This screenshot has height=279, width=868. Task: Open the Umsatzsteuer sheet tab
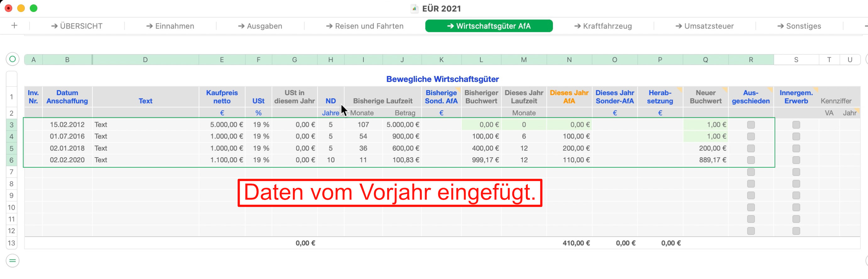point(705,26)
